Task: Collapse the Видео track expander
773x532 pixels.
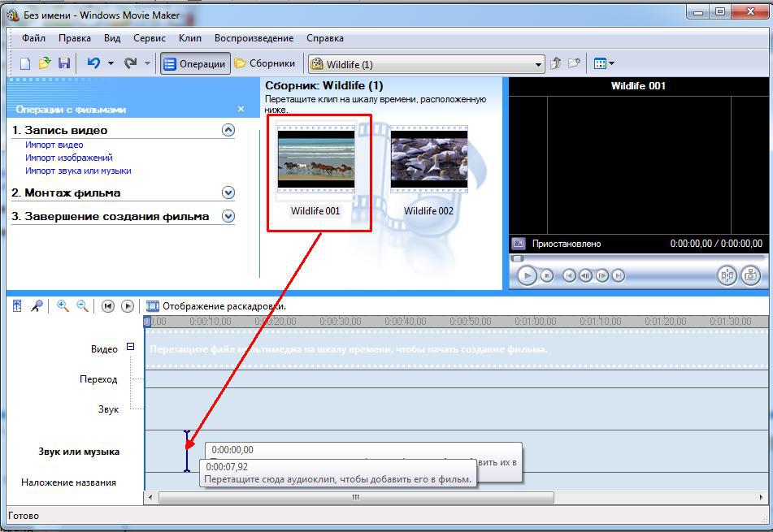Action: 130,346
